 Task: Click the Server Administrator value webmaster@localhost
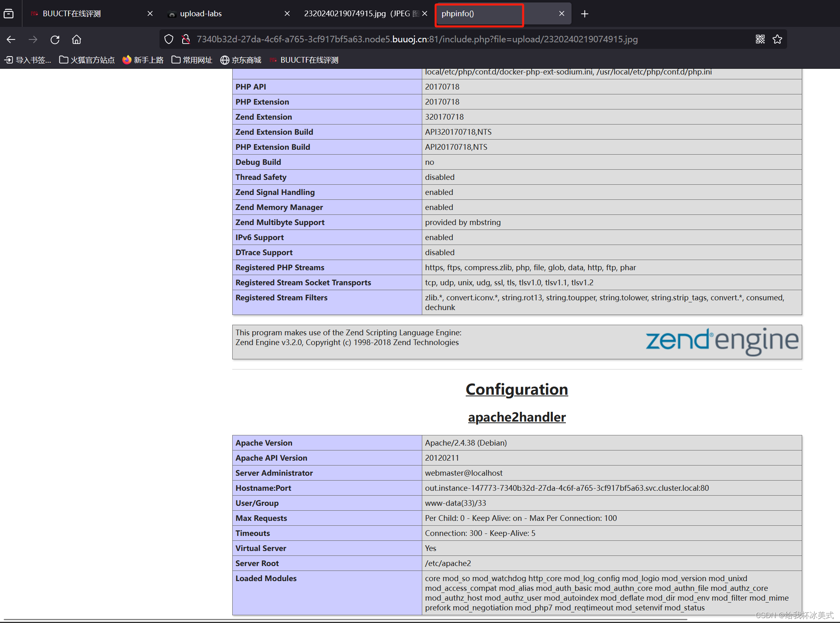(x=464, y=473)
